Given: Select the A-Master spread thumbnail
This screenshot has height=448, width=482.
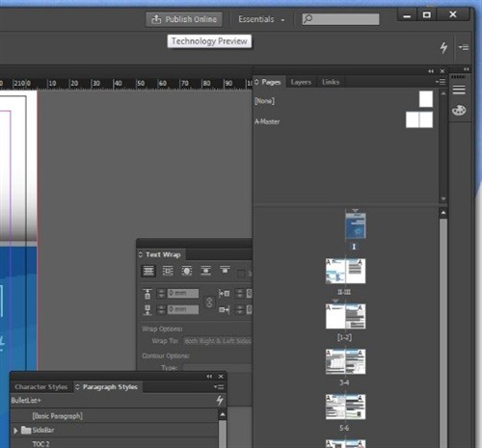Looking at the screenshot, I should [x=419, y=119].
